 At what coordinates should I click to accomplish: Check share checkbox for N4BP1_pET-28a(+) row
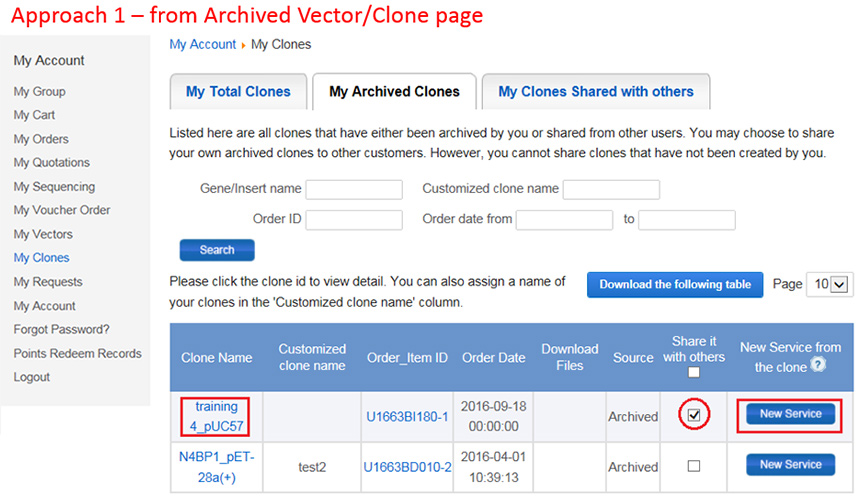click(694, 466)
